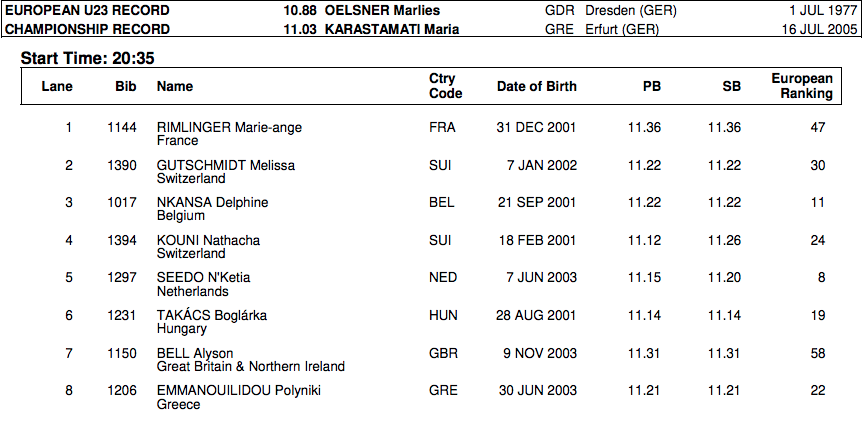Select athlete name RIMLINGER Marie-ange

[x=229, y=128]
